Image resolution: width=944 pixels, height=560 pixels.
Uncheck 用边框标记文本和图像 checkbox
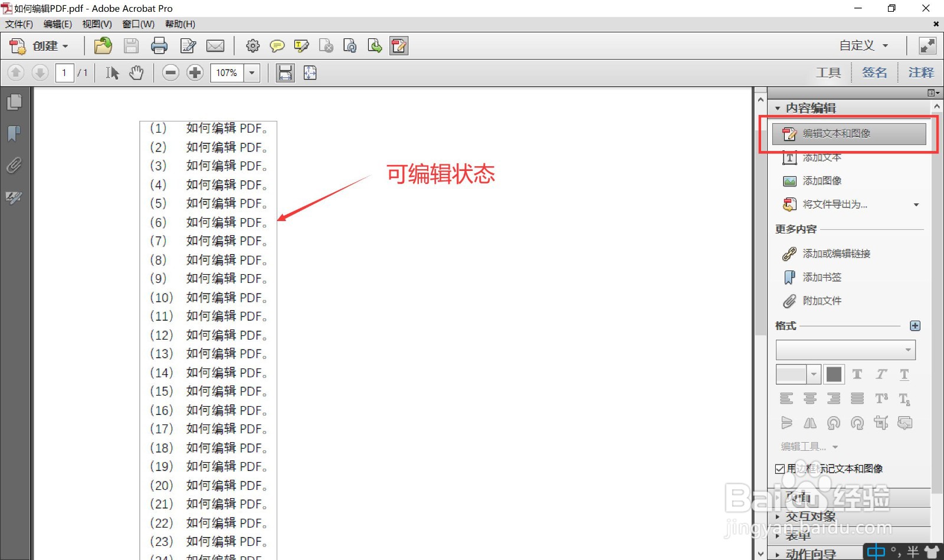pos(780,468)
